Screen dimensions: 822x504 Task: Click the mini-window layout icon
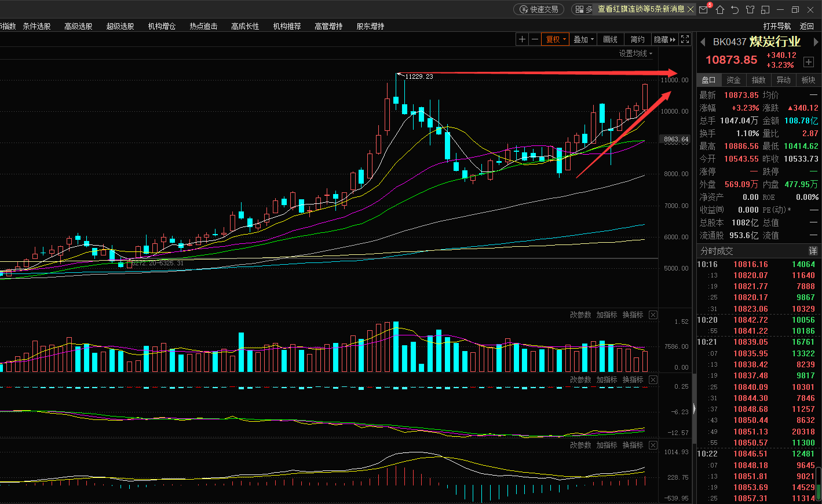click(765, 9)
